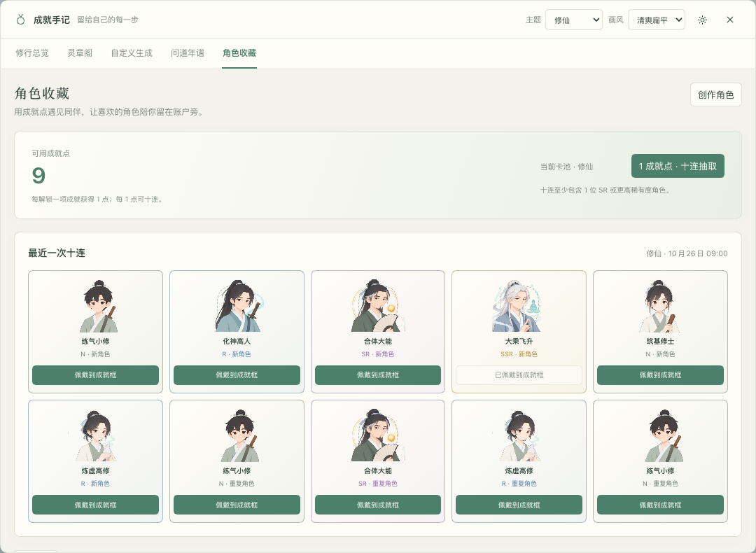
Task: Switch to the 灵章阁 tab
Action: point(80,53)
